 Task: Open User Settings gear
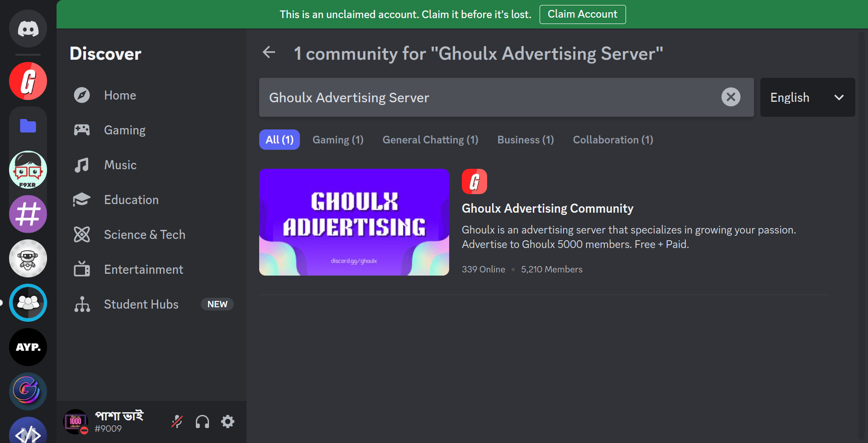(228, 422)
